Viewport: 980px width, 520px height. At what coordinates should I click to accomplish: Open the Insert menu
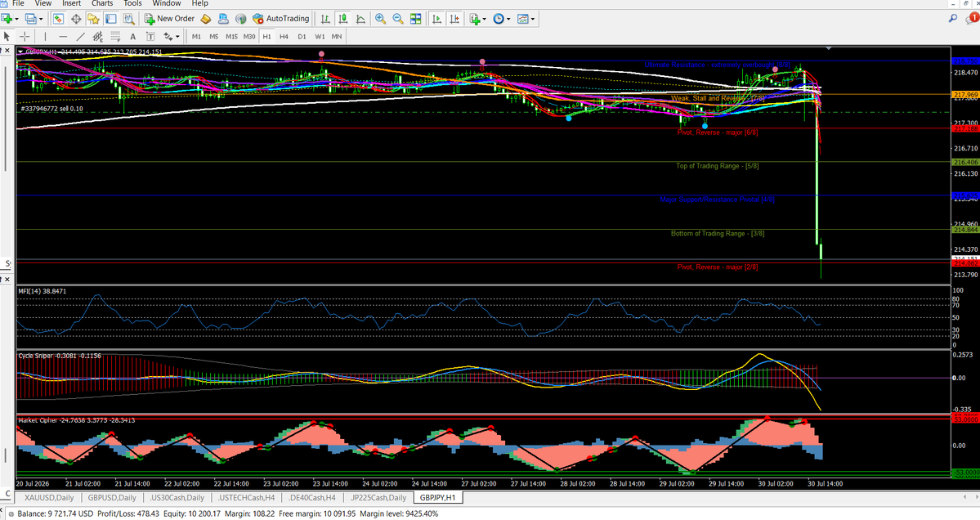[71, 4]
